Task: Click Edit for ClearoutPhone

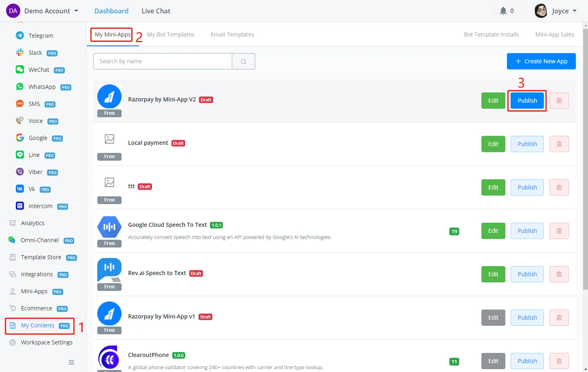Action: [x=493, y=361]
